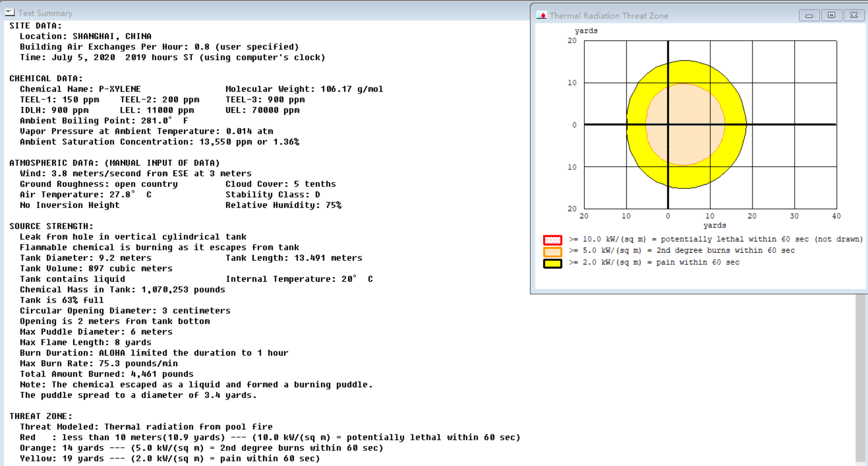Click 'Total Amount Burned: 4,461 pounds' line

[x=107, y=374]
